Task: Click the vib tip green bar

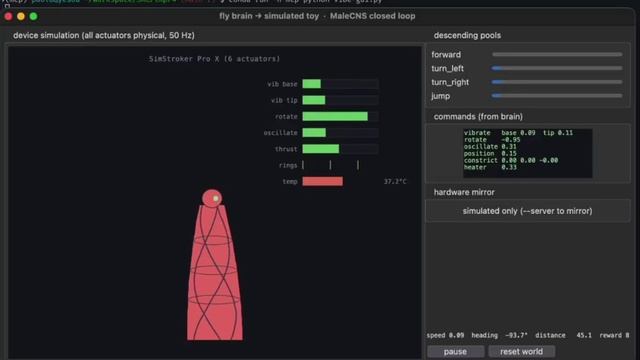Action: (313, 100)
